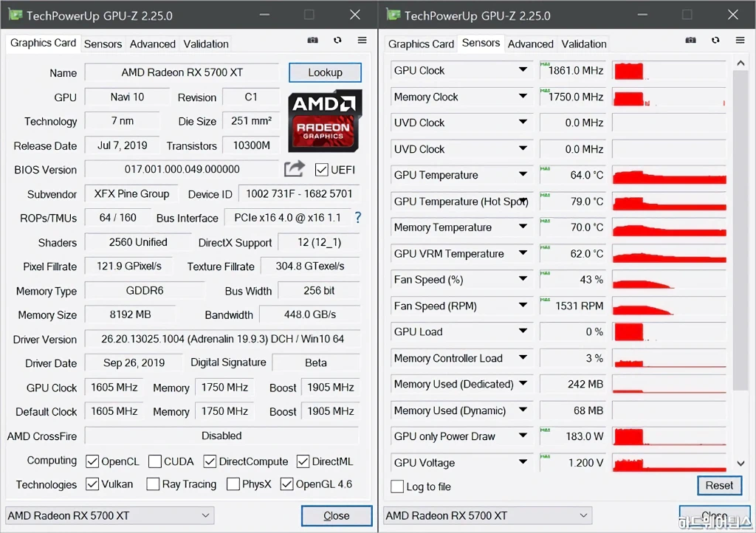Click the refresh icon in Sensors window
This screenshot has width=756, height=533.
pos(715,41)
